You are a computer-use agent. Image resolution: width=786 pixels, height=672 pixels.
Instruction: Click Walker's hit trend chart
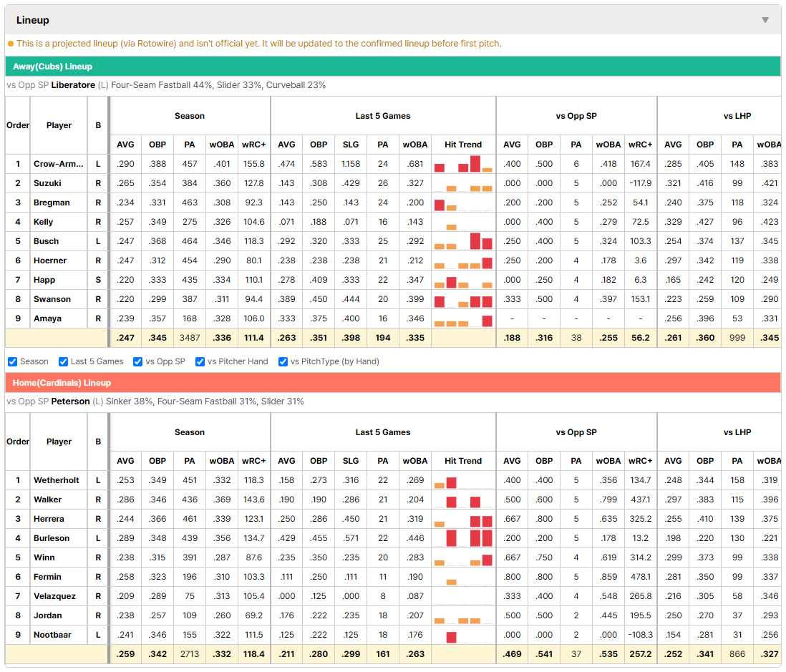(x=463, y=500)
